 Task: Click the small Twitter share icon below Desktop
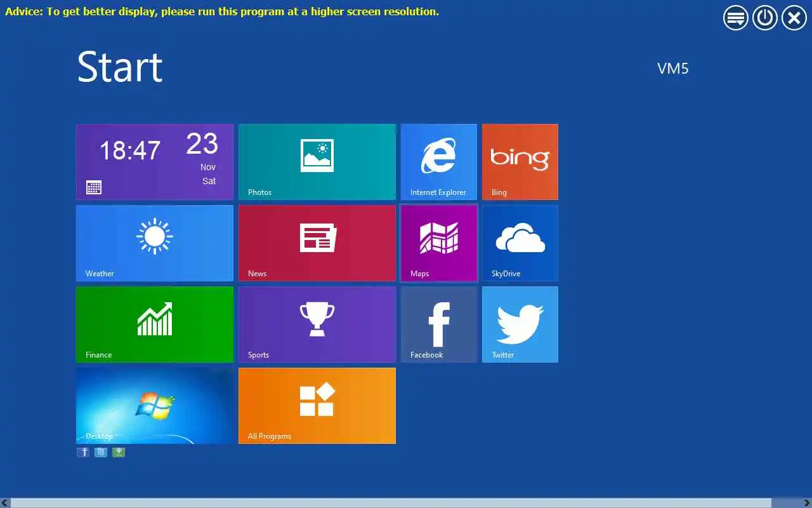101,452
